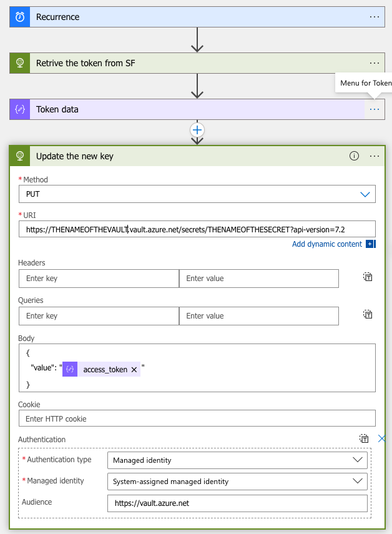Click the Add dynamic content link
The image size is (392, 534).
(326, 244)
